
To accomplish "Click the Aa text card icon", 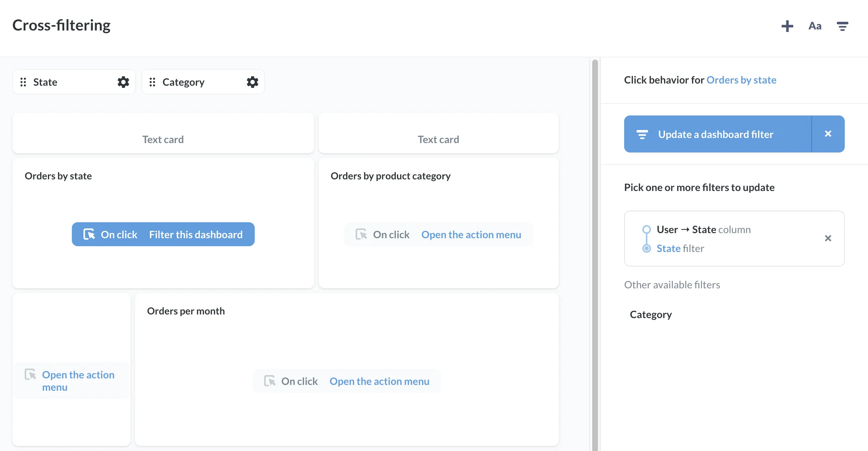I will [815, 26].
